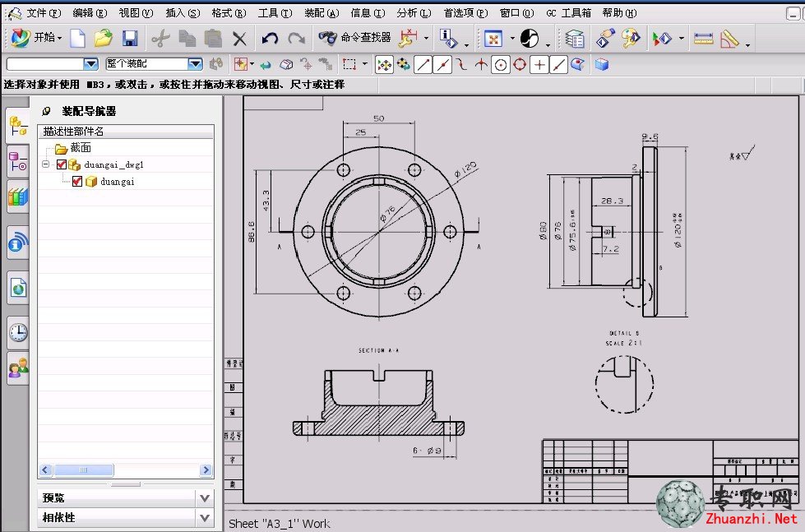Image resolution: width=805 pixels, height=532 pixels.
Task: Toggle End Point snap
Action: point(423,65)
